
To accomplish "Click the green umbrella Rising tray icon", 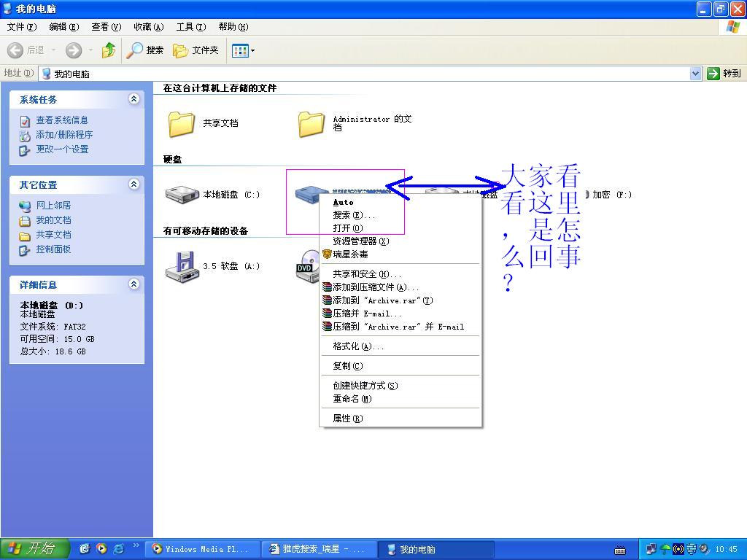I will click(x=665, y=549).
